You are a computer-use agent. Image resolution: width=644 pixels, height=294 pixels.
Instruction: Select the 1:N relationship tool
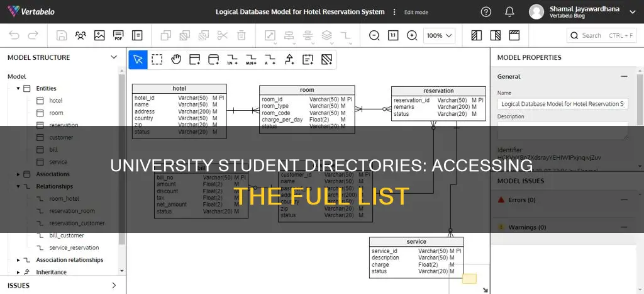233,60
